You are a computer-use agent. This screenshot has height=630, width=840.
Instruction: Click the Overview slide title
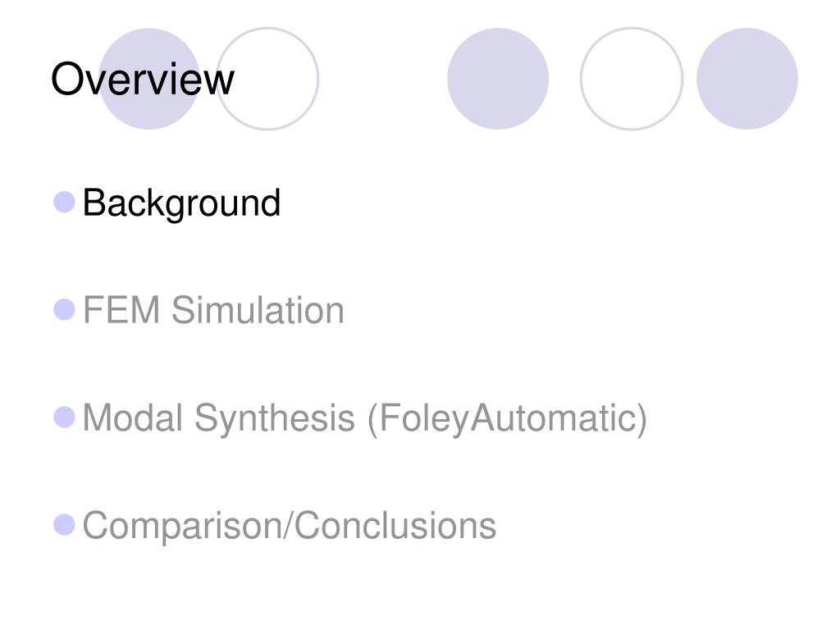[x=143, y=79]
